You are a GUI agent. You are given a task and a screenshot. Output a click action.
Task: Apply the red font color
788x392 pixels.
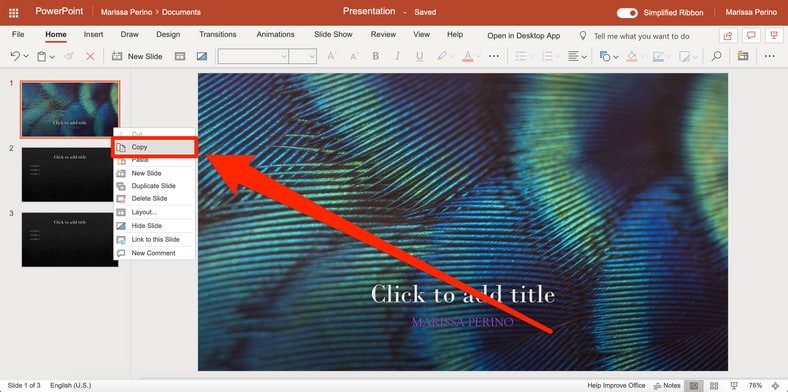pyautogui.click(x=467, y=56)
